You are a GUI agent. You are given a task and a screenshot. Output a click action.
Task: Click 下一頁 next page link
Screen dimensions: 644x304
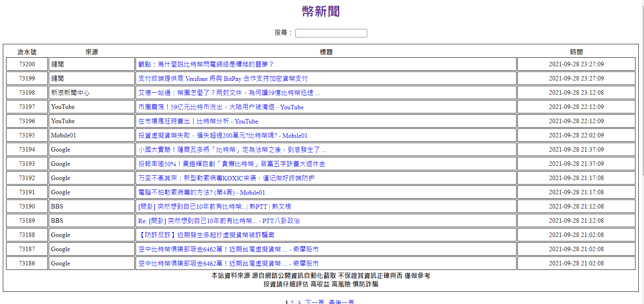(x=314, y=302)
